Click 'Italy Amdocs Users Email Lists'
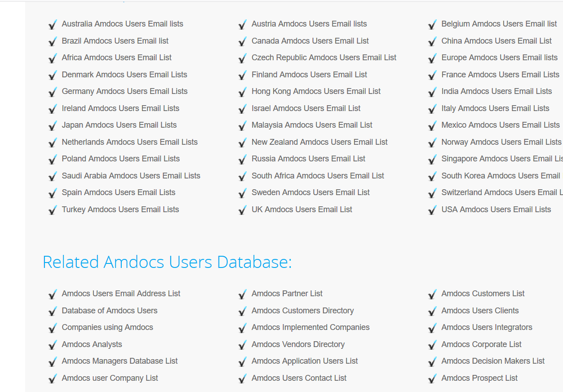This screenshot has width=563, height=392. point(495,108)
